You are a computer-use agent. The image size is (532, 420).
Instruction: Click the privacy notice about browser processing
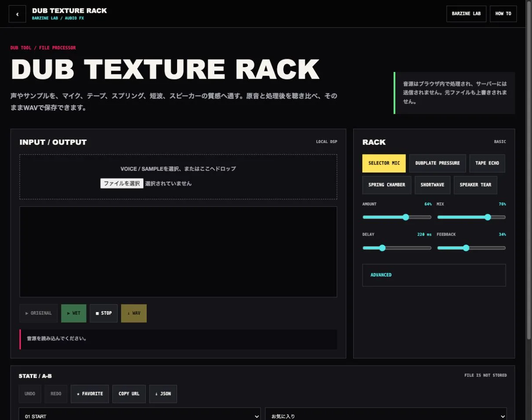pyautogui.click(x=455, y=93)
